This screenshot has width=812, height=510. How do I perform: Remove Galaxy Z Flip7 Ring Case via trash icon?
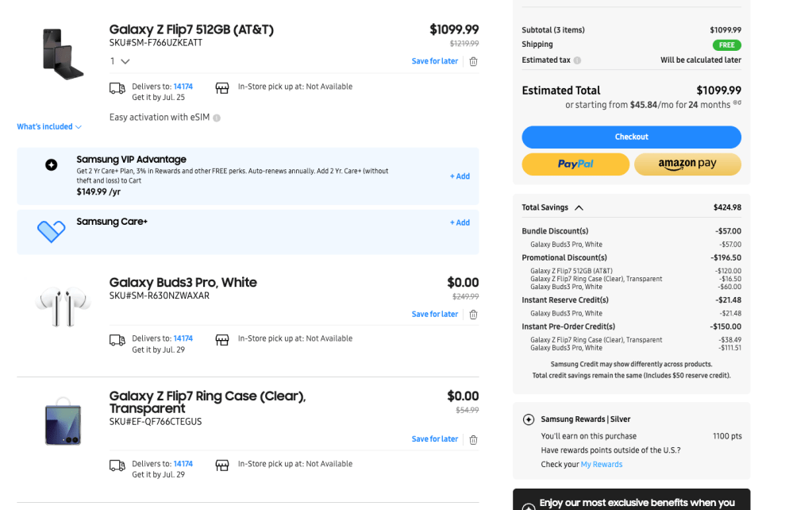coord(474,439)
